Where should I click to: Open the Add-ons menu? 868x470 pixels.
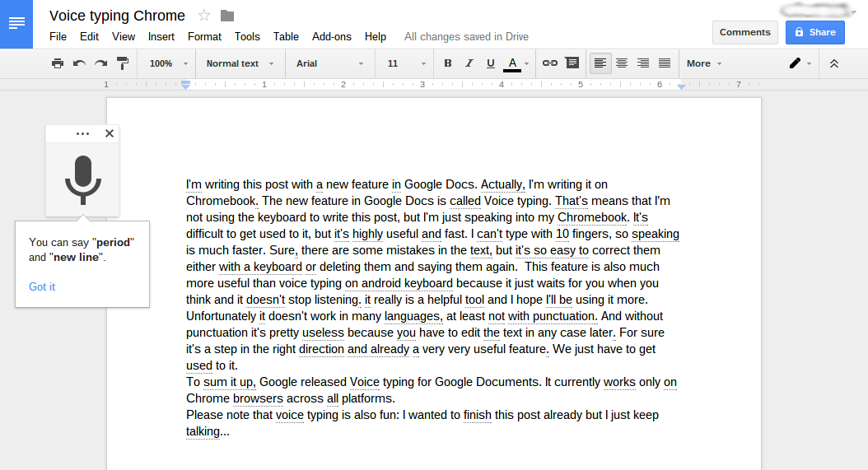coord(332,36)
